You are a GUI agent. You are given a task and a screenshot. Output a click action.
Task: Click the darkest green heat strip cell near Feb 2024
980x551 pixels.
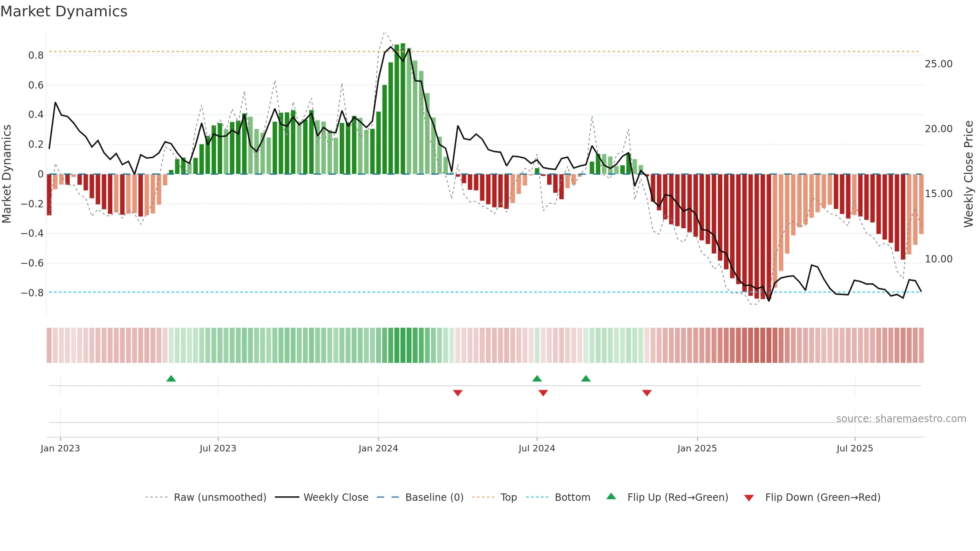pyautogui.click(x=403, y=345)
